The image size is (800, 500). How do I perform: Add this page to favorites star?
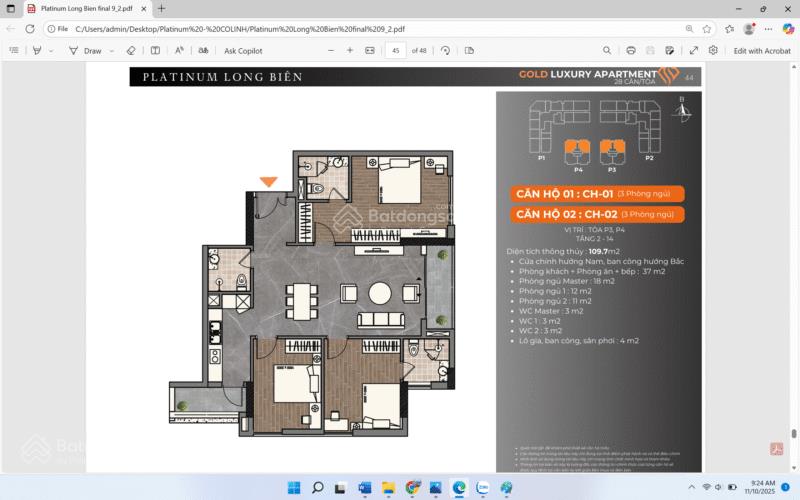click(x=707, y=29)
